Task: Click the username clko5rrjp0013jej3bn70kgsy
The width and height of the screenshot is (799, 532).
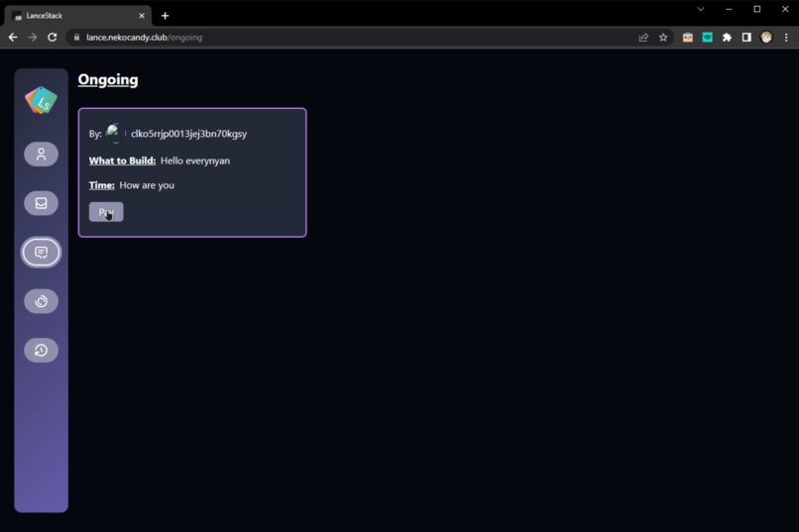Action: click(x=188, y=134)
